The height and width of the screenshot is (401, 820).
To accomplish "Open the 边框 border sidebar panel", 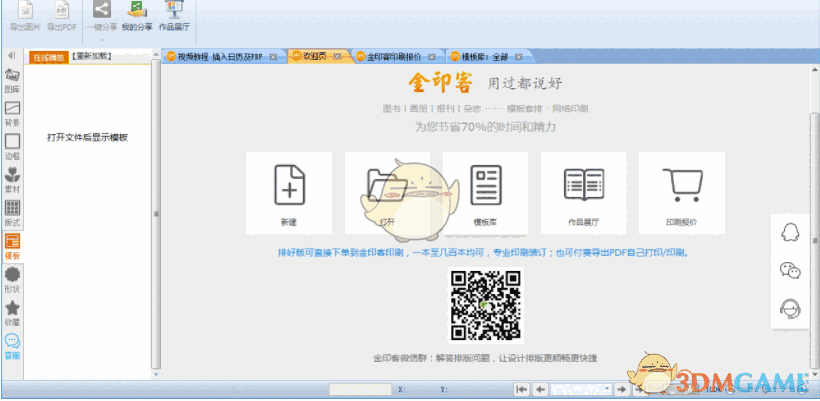I will 13,146.
